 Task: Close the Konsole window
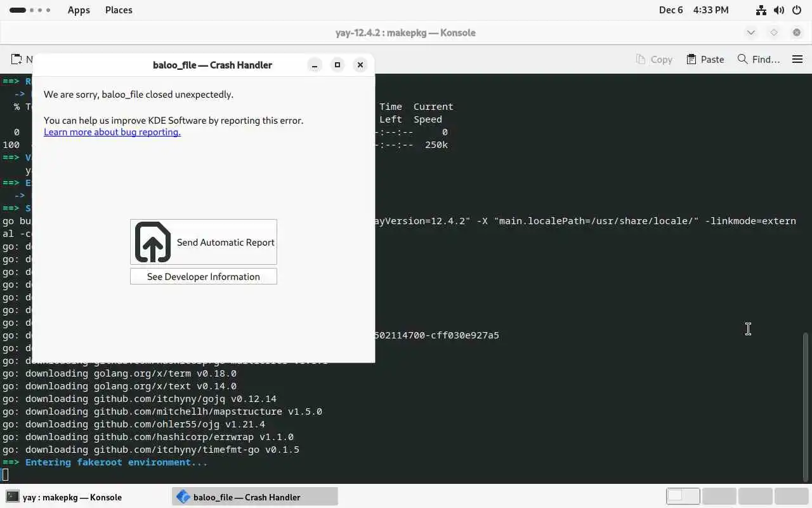[x=797, y=32]
